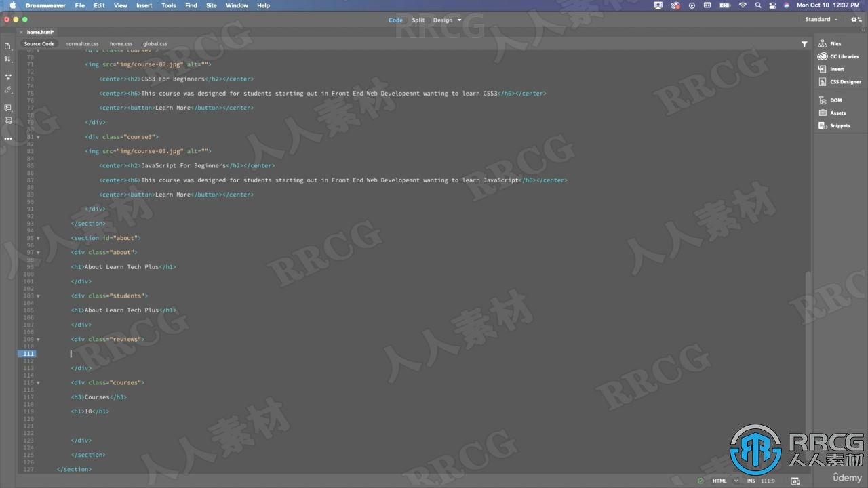
Task: Click the Wi-Fi status icon
Action: (x=743, y=5)
